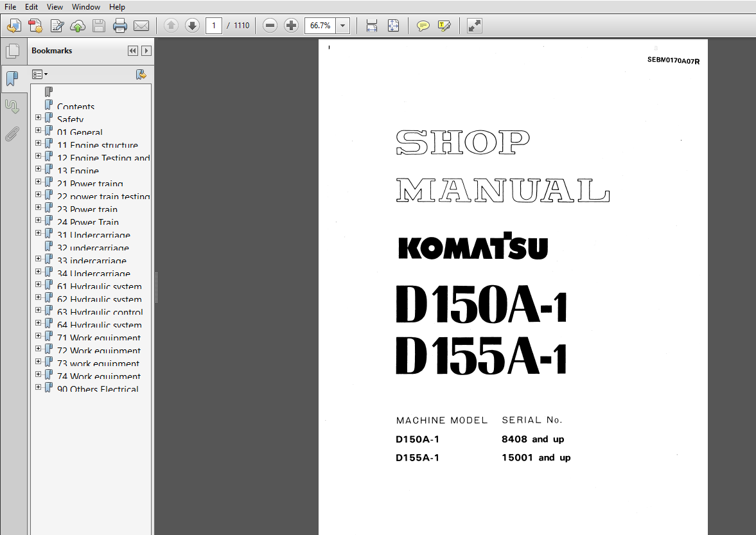Open the File menu

[10, 7]
